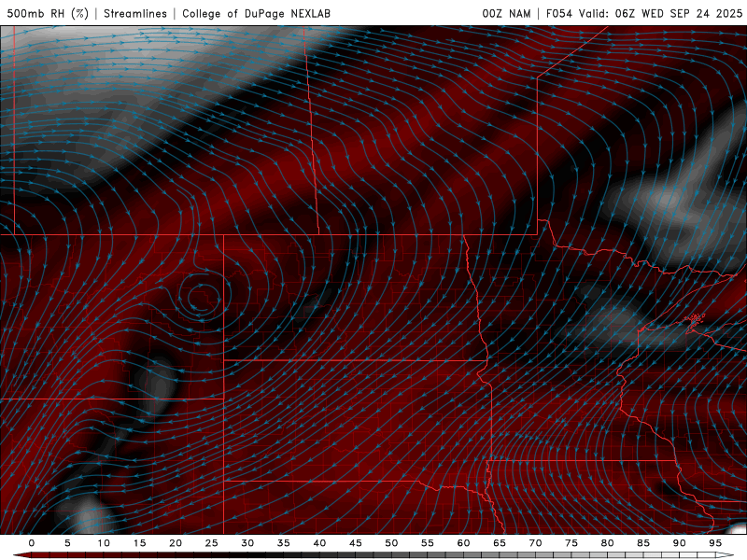
Task: Click the 5 value on the color scale
Action: point(67,543)
